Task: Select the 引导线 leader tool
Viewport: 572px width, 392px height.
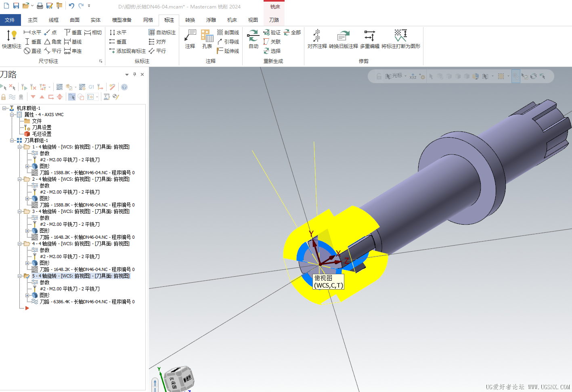Action: tap(228, 42)
